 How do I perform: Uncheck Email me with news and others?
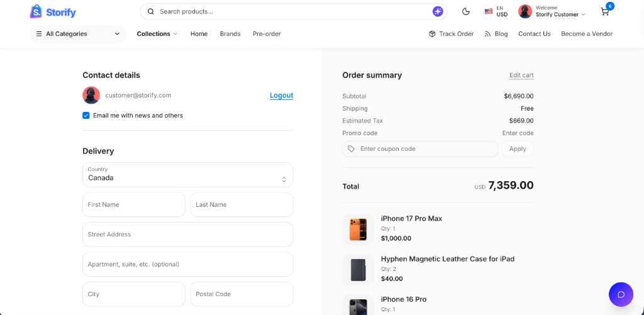[86, 116]
